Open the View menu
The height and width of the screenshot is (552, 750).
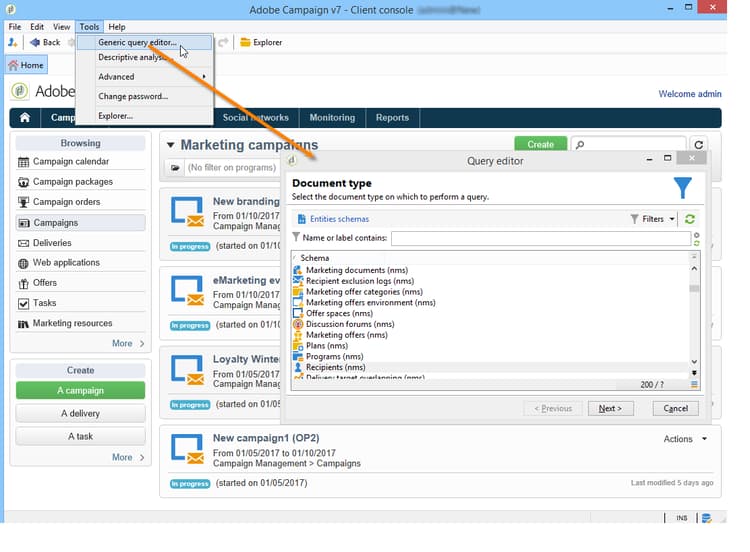[61, 27]
